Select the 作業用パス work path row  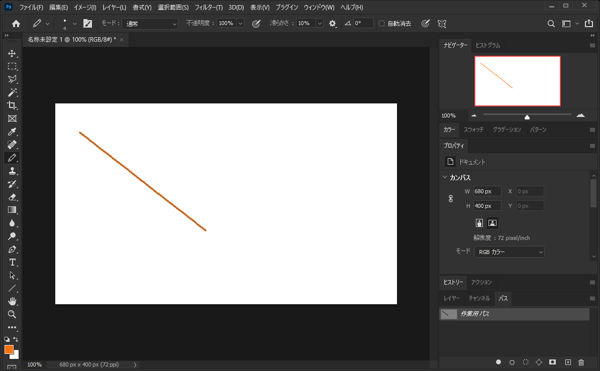514,314
